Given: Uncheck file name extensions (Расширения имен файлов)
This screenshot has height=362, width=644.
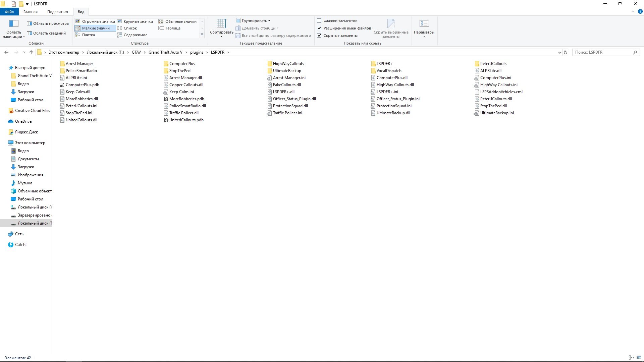Looking at the screenshot, I should coord(319,28).
